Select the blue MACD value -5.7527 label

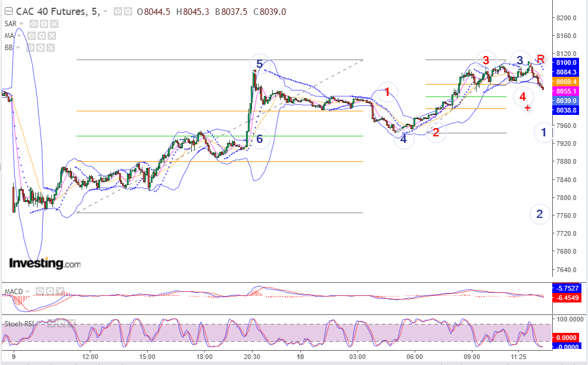[566, 288]
